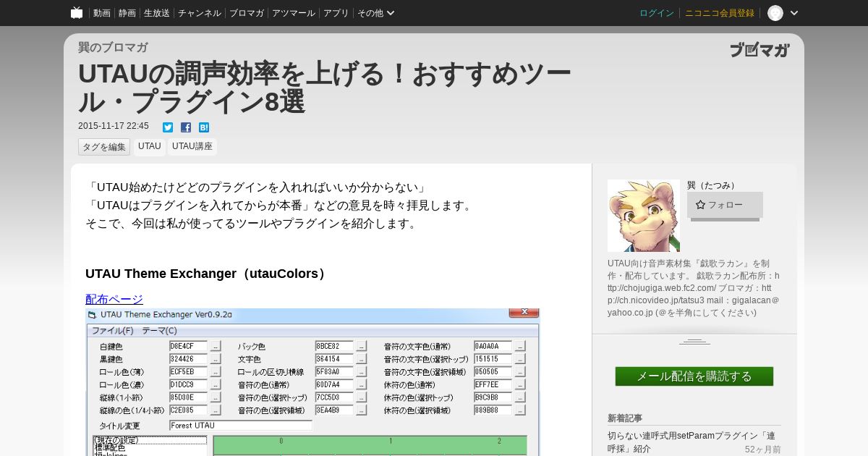868x456 pixels.
Task: Open the 巽のブロマガ blog title link
Action: [x=113, y=47]
